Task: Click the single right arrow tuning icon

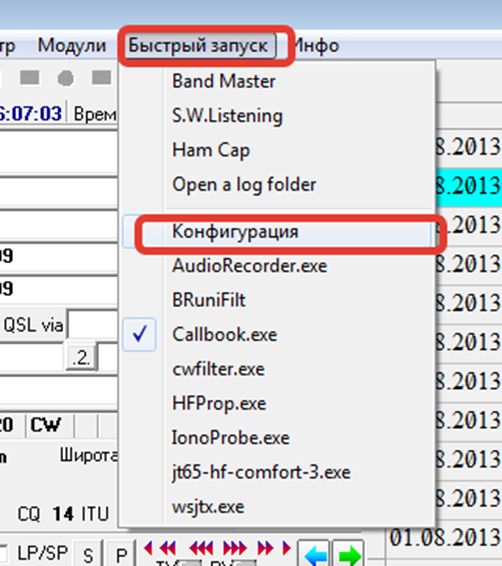Action: tap(287, 548)
